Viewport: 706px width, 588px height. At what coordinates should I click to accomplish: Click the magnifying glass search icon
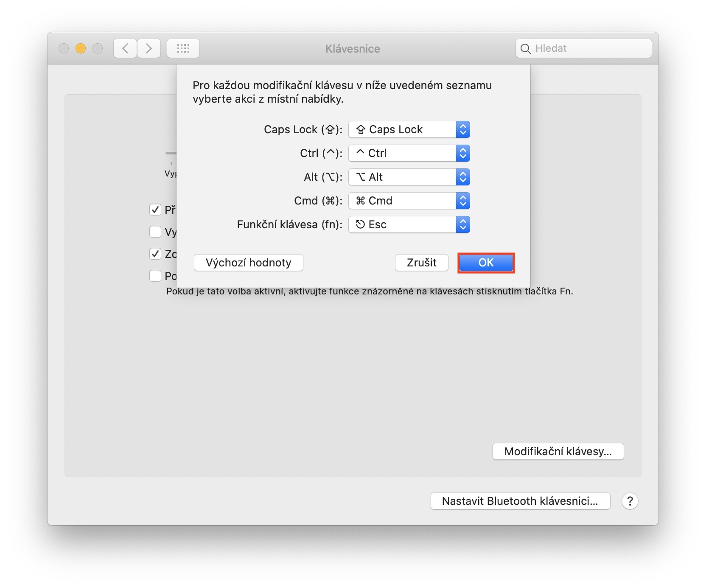tap(525, 49)
